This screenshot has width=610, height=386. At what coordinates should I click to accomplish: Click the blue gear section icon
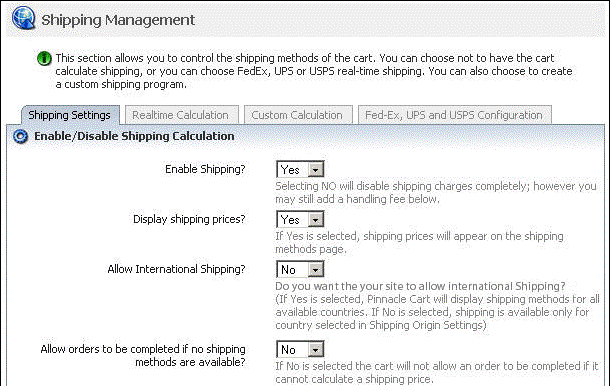point(20,136)
